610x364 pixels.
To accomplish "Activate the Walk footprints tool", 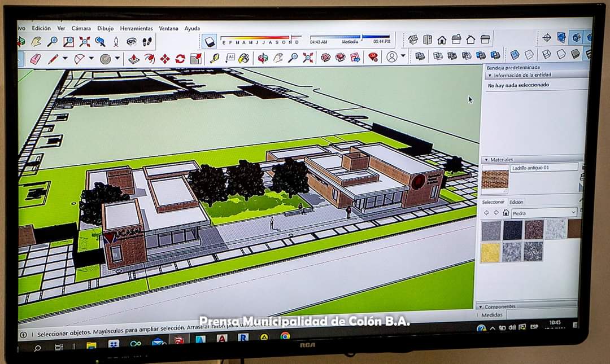I will tap(147, 42).
